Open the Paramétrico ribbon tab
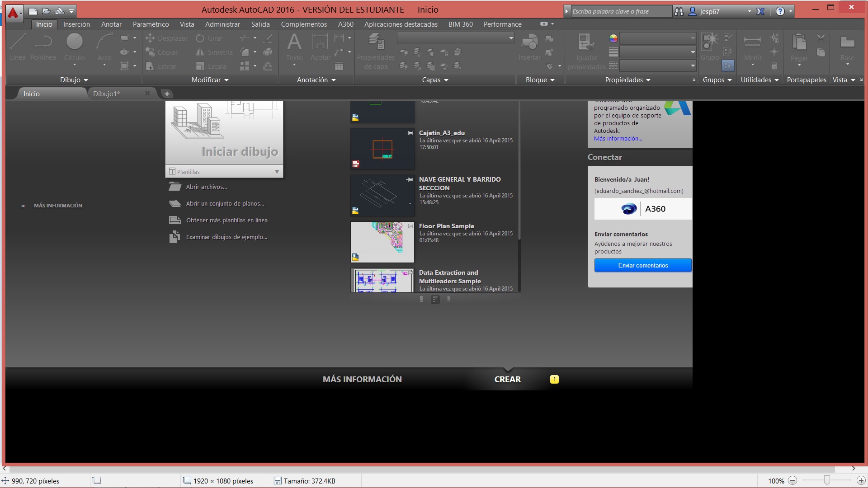This screenshot has height=488, width=868. [151, 24]
